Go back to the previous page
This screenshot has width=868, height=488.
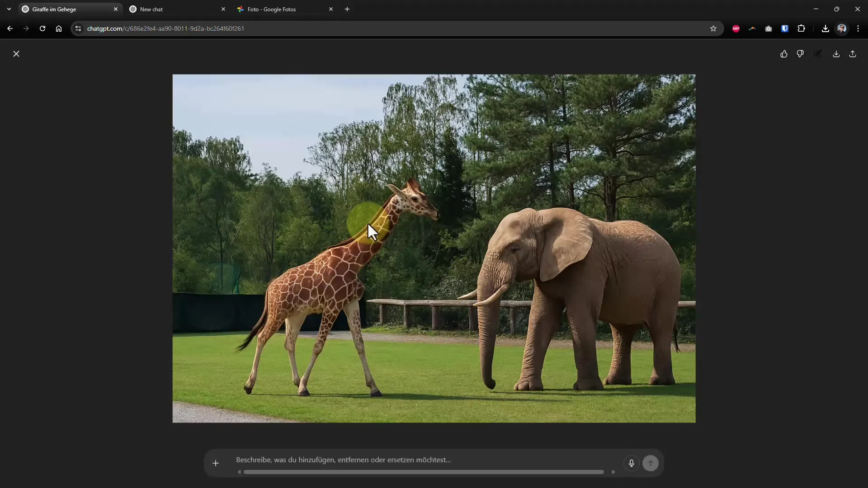tap(10, 28)
